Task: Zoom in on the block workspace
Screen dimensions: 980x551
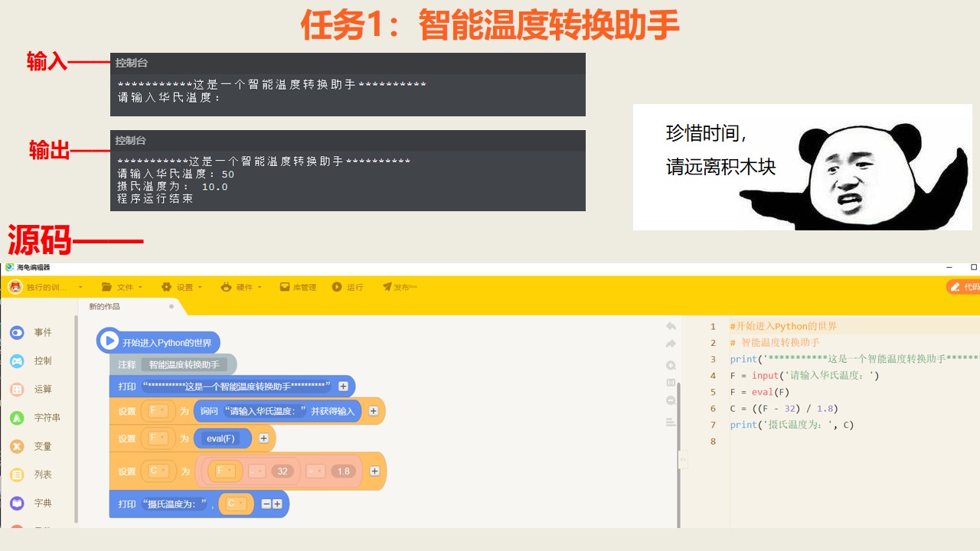Action: coord(671,365)
